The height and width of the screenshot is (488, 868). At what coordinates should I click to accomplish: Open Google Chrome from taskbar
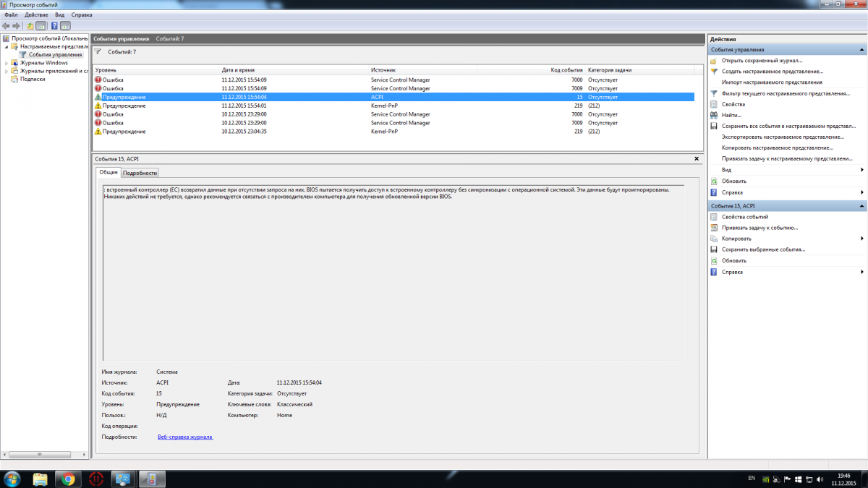click(68, 479)
